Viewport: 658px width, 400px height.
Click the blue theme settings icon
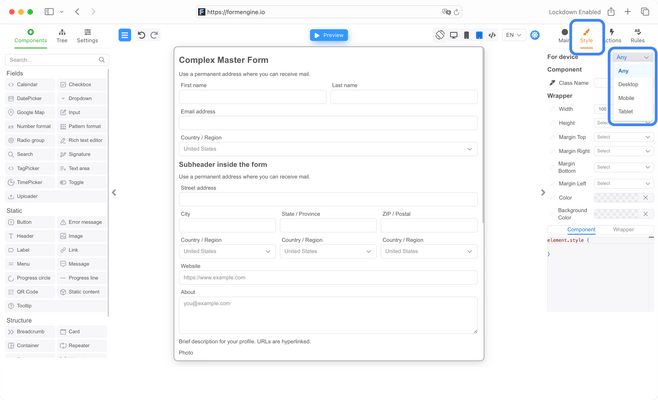[x=535, y=35]
